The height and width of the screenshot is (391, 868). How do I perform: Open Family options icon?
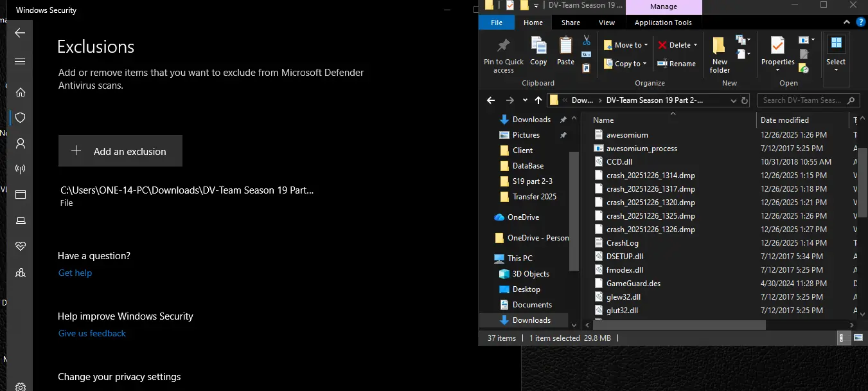[x=20, y=273]
